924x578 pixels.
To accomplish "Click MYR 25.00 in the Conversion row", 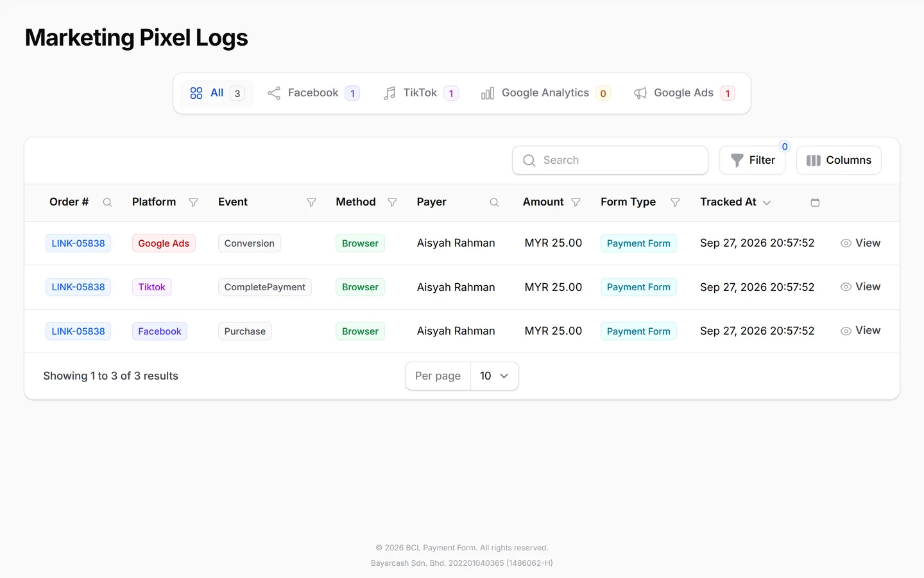I will [x=553, y=243].
